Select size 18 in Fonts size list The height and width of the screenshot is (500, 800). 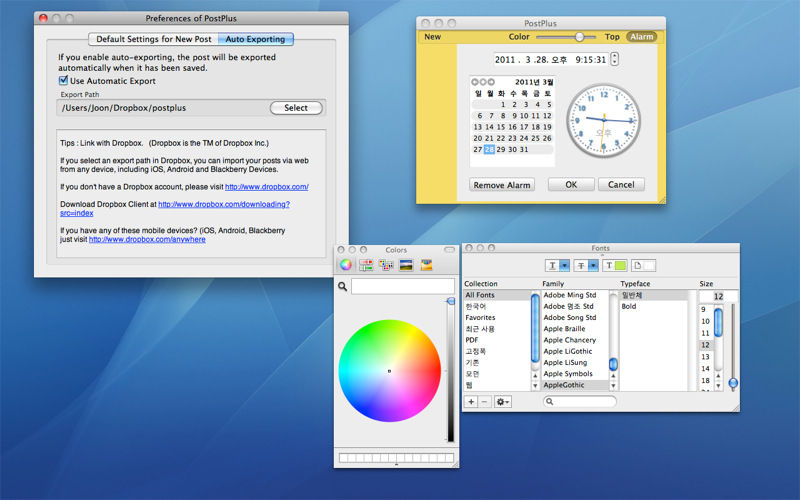click(x=706, y=380)
